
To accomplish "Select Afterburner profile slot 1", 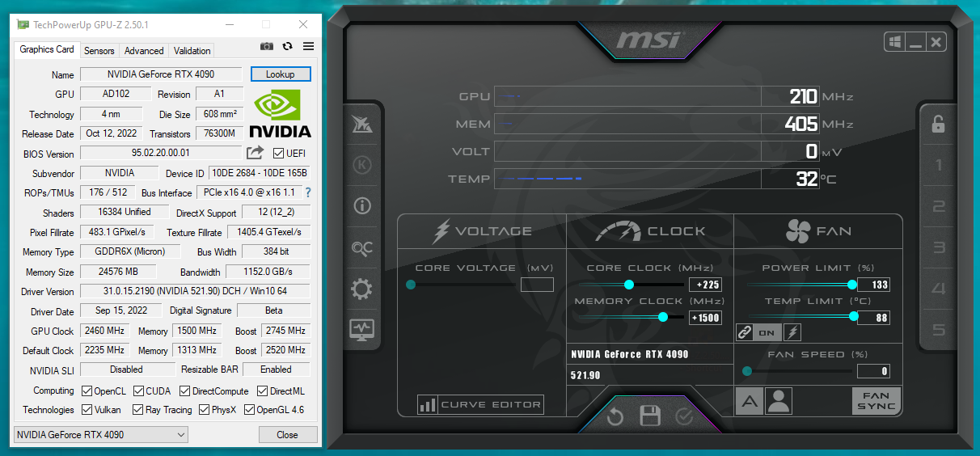I will (938, 166).
